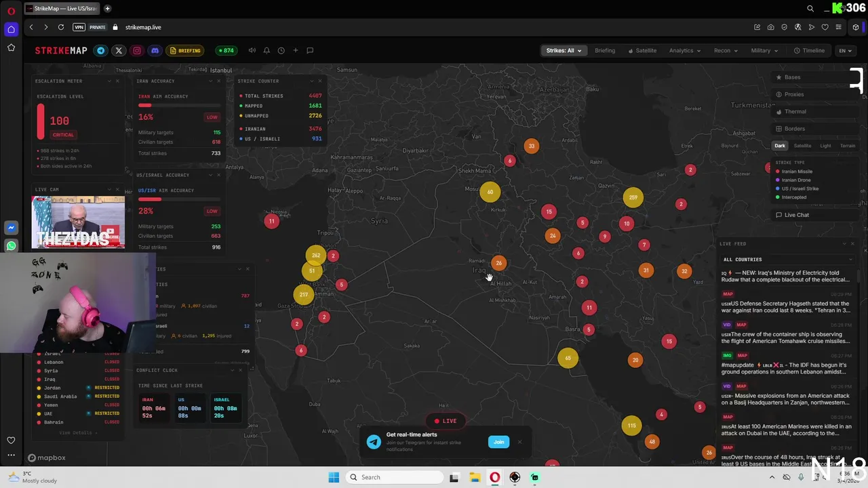Screen dimensions: 868x488
Task: Open the StrikeMap Discord icon
Action: 155,51
